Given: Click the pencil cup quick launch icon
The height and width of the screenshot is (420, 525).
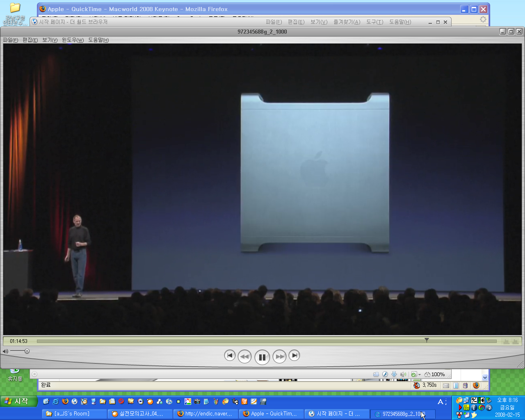Looking at the screenshot, I should [216, 402].
